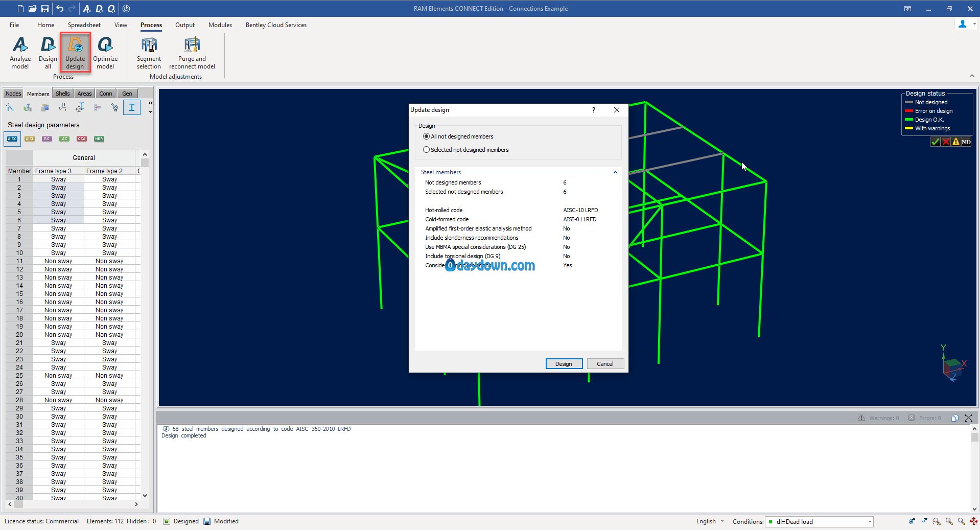Viewport: 980px width, 530px height.
Task: Open the Spreadsheet ribbon tab
Action: pyautogui.click(x=84, y=25)
